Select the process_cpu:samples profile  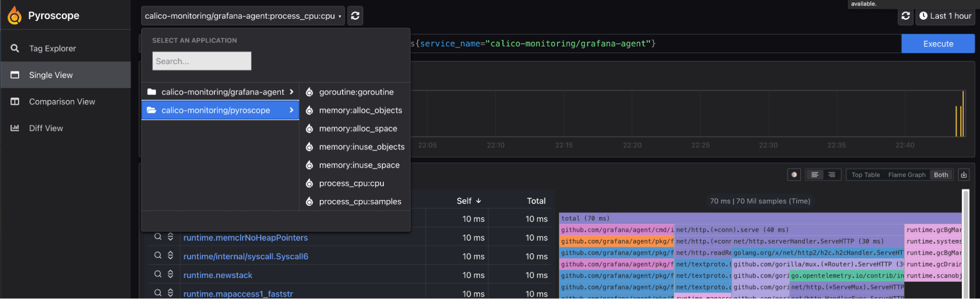[360, 201]
